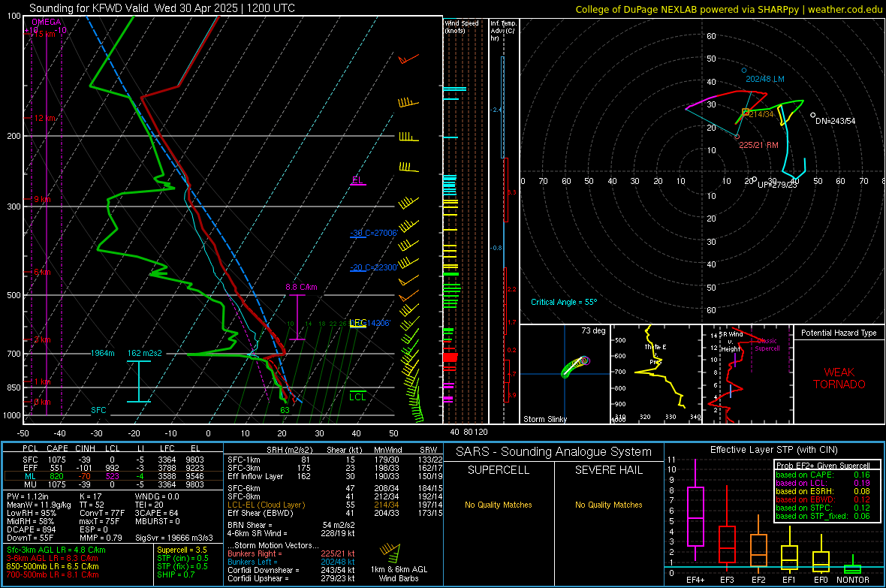
Task: Click the "Potential Hazard Type" header
Action: tap(839, 333)
